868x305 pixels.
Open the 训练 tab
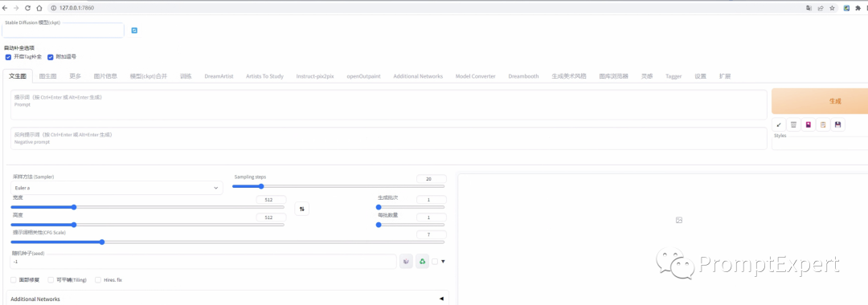click(x=186, y=76)
